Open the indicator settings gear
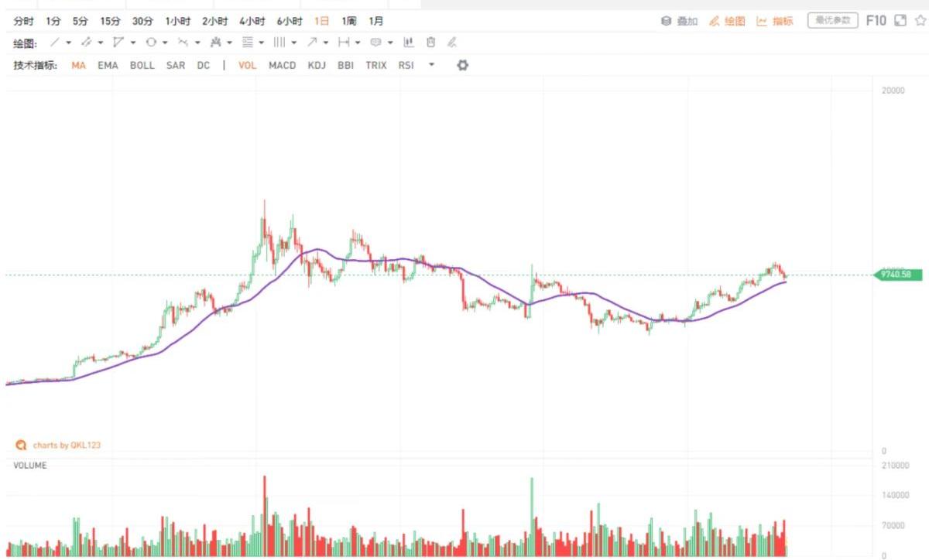 462,66
